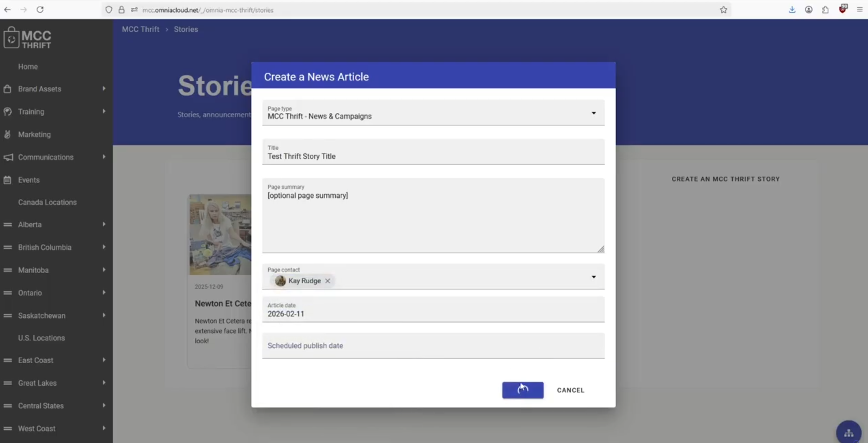Click the MCC Thrift logo
Image resolution: width=868 pixels, height=443 pixels.
click(28, 38)
